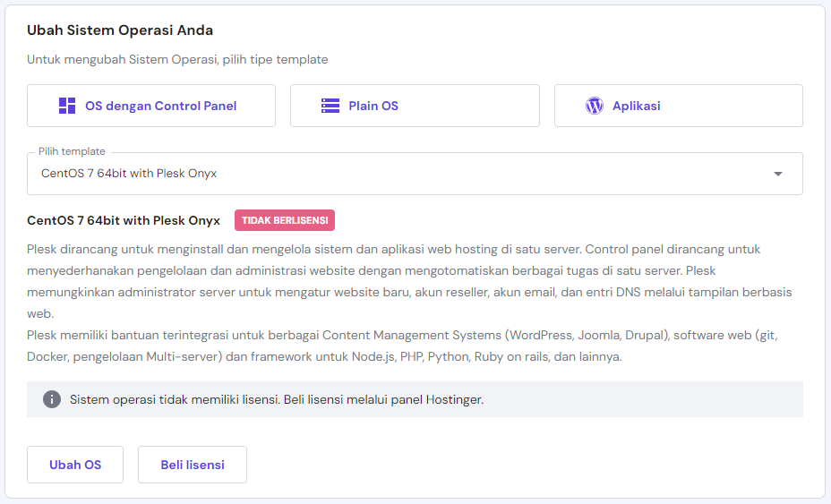Click the license warning message text

click(x=277, y=399)
